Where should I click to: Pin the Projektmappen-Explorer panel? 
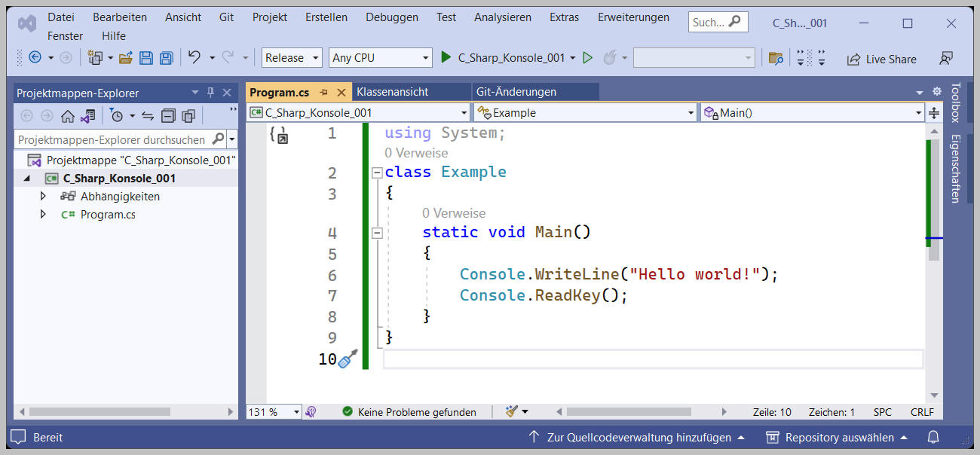(x=210, y=93)
